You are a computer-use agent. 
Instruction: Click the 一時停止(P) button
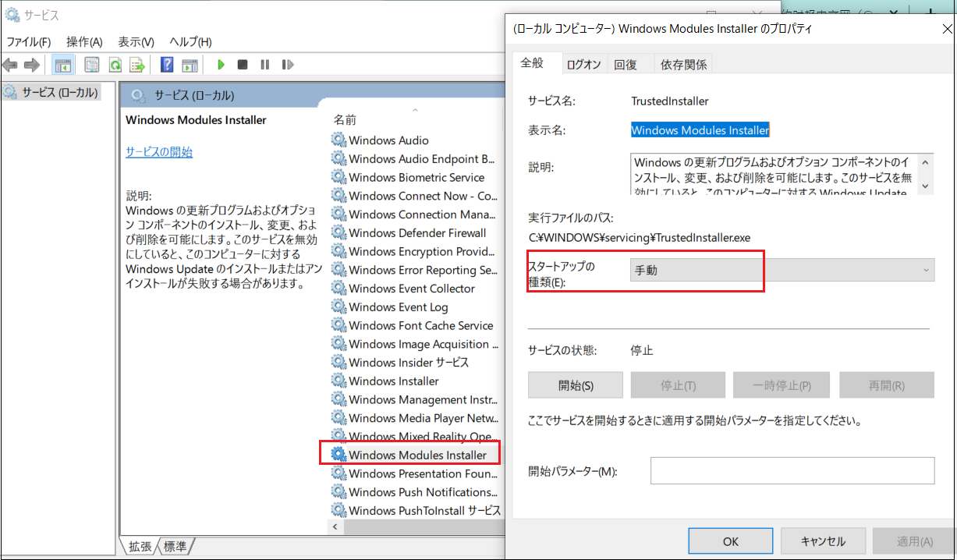(782, 385)
